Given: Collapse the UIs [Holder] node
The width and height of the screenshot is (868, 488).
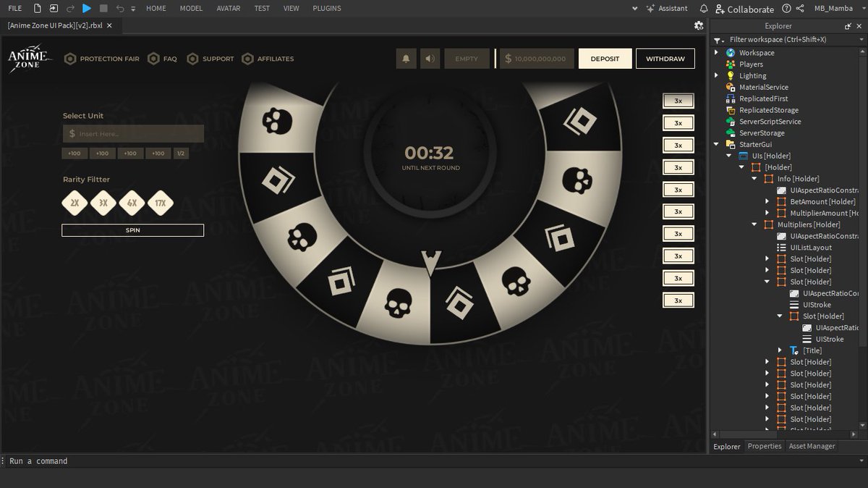Looking at the screenshot, I should (730, 156).
